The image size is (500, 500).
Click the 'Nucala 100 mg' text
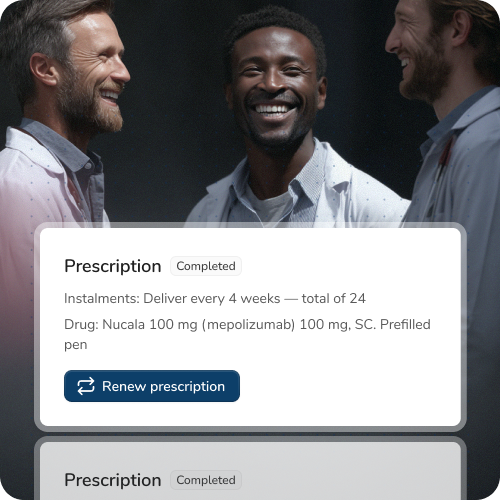150,325
